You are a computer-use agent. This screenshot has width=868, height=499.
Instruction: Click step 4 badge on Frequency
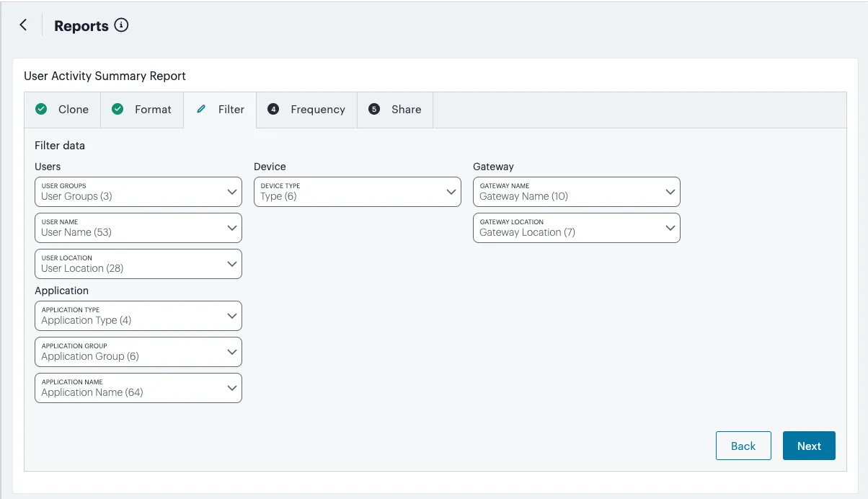[x=273, y=109]
